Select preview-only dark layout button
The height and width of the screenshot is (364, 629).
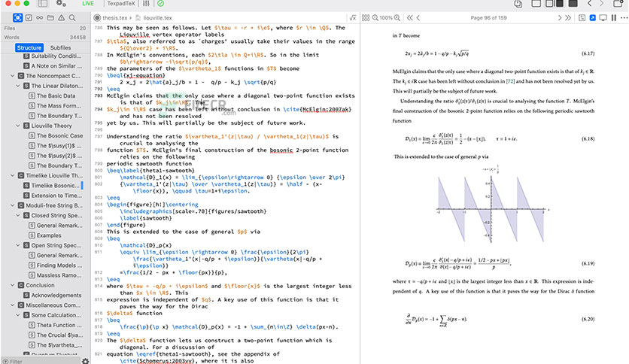tap(573, 4)
